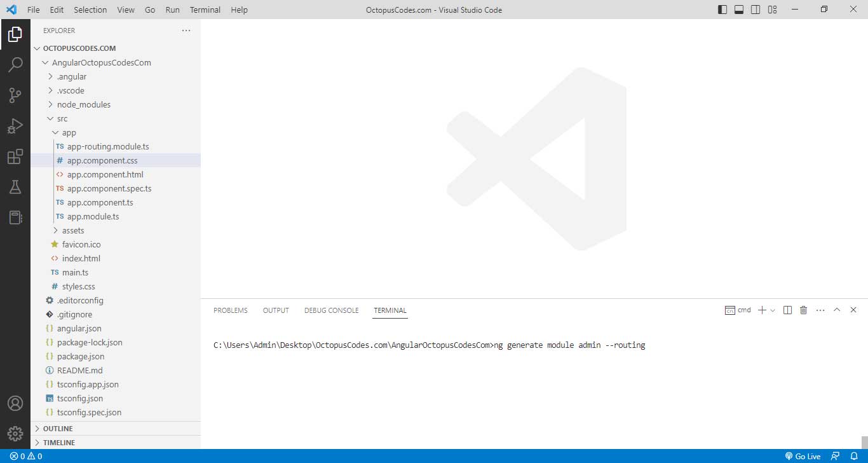The width and height of the screenshot is (868, 463).
Task: Open Manage settings gear icon
Action: (15, 434)
